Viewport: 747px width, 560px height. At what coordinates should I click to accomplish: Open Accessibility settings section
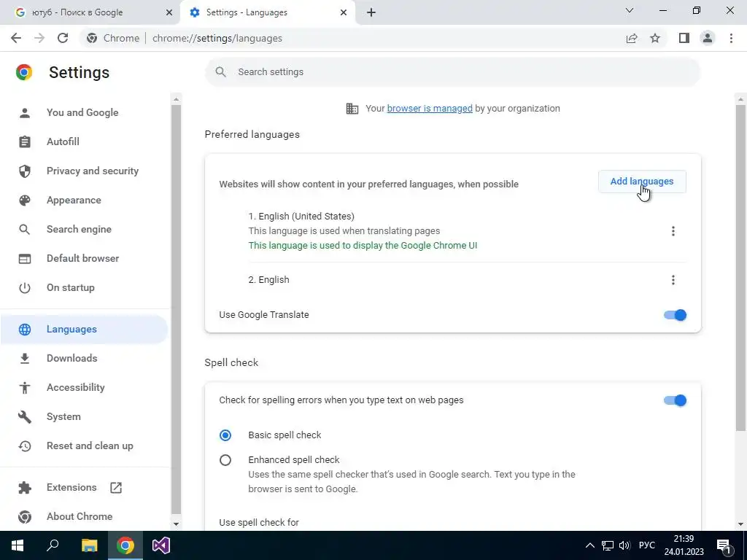point(84,387)
